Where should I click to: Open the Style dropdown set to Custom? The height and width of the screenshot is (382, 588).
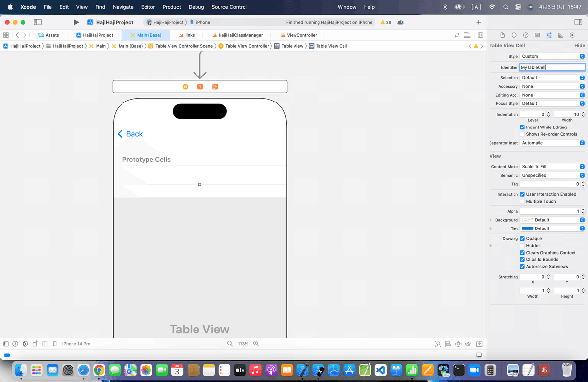click(x=552, y=56)
